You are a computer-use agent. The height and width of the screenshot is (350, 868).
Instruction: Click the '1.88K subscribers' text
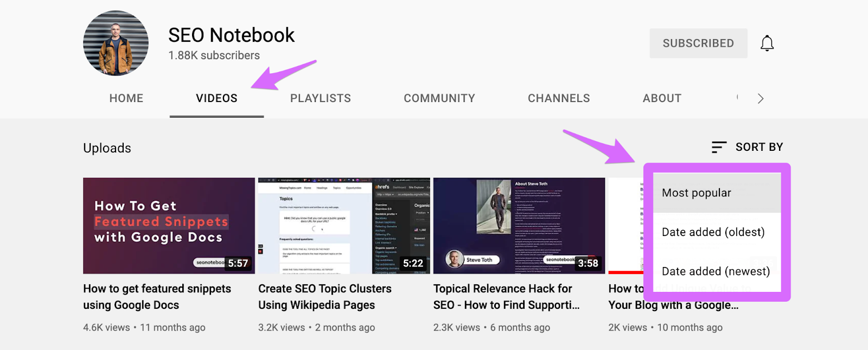[x=214, y=55]
